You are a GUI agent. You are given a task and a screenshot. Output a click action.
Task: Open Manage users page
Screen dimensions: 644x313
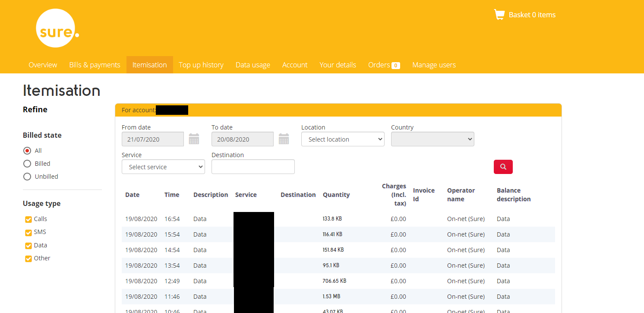[x=434, y=65]
